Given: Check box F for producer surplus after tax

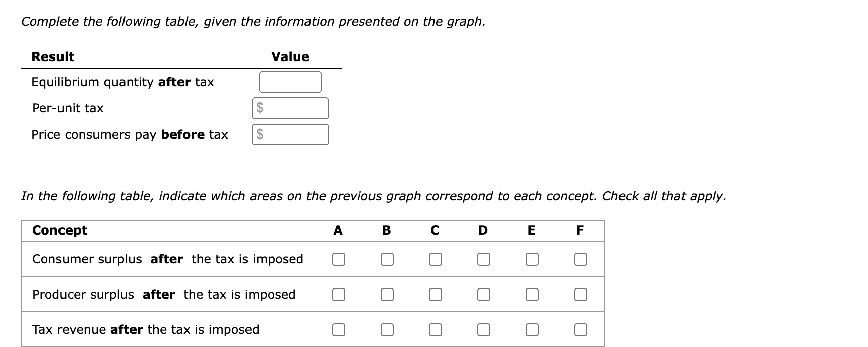Looking at the screenshot, I should 580,294.
